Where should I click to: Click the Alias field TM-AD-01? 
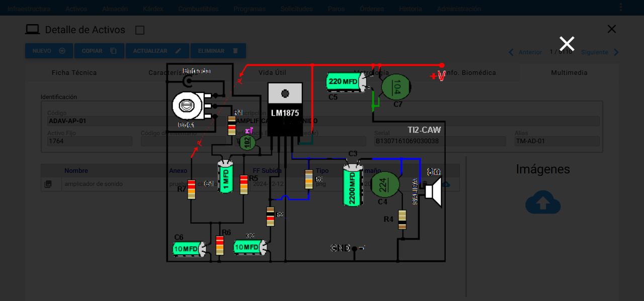pyautogui.click(x=557, y=141)
